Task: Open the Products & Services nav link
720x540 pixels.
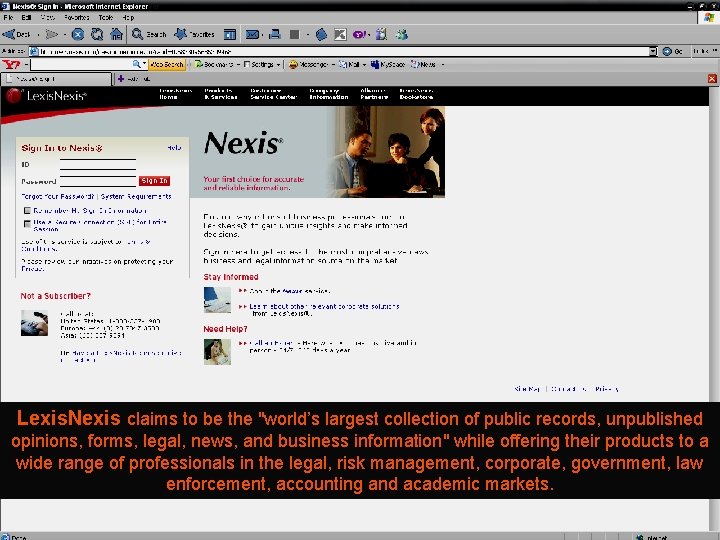Action: coord(220,94)
